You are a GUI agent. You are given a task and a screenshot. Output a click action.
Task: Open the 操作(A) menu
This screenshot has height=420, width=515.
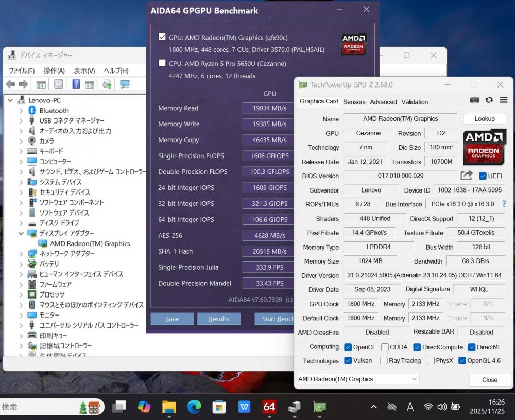point(54,71)
